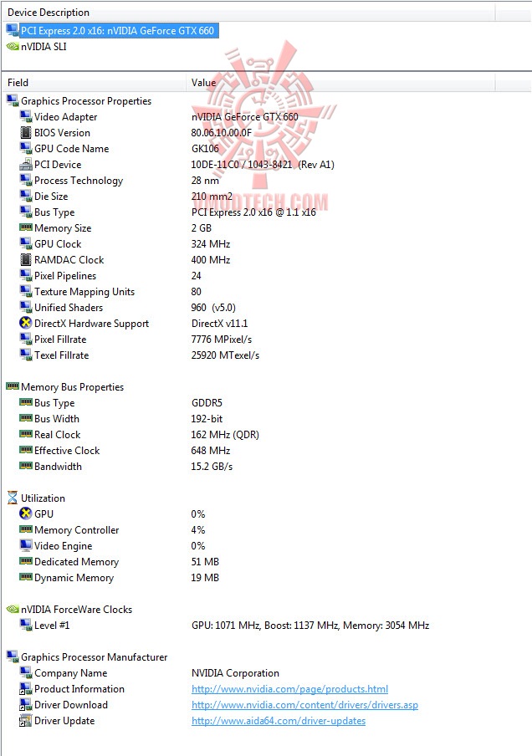Select the Real Clock field label
The height and width of the screenshot is (756, 532).
tap(58, 435)
